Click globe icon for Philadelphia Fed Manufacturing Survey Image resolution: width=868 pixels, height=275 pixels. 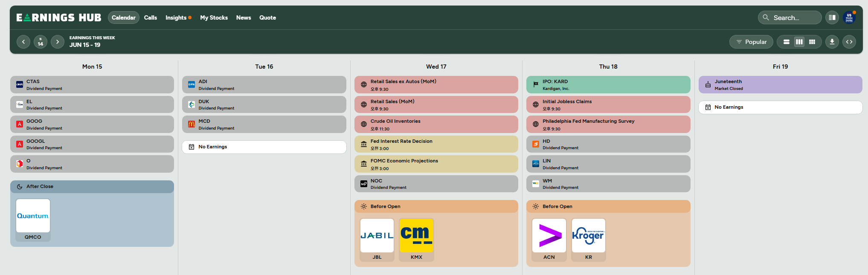click(536, 124)
